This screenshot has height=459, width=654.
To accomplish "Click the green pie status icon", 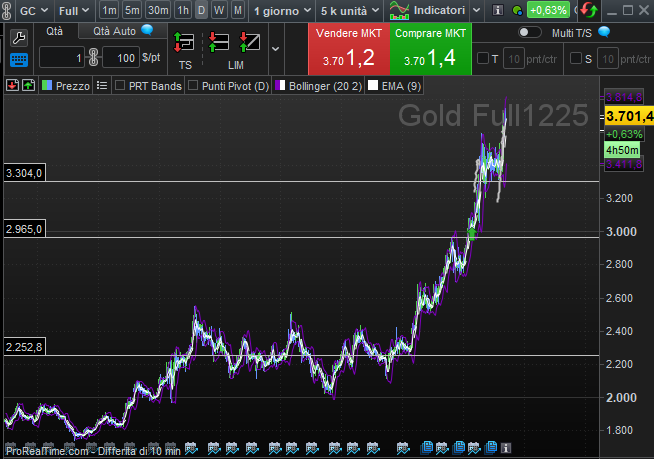I will click(x=517, y=10).
